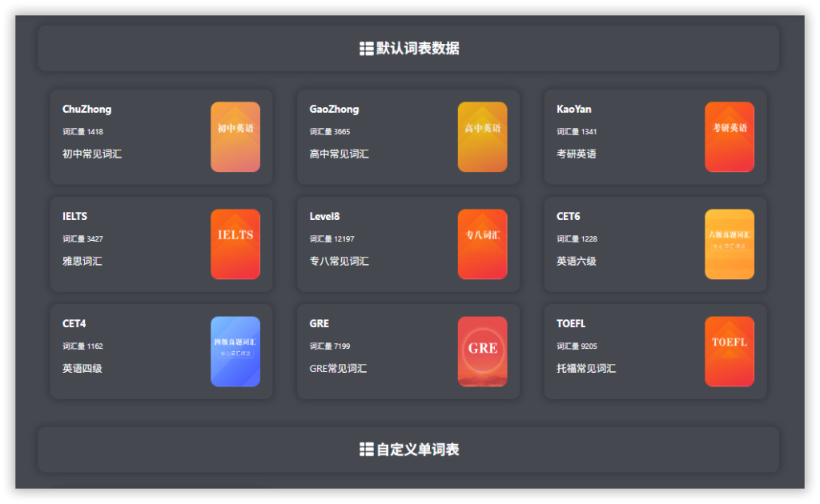Open the GaoZhong wordlist title
The width and height of the screenshot is (820, 504).
tap(334, 110)
